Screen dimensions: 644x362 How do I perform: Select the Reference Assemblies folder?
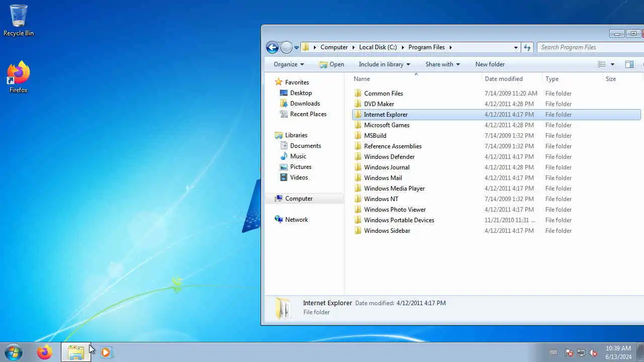click(x=392, y=146)
